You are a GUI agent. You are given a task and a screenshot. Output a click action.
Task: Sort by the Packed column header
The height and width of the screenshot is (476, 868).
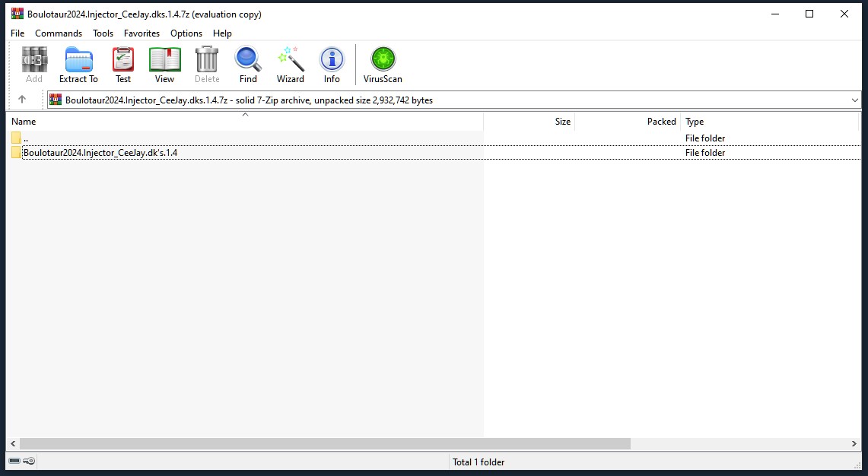628,121
